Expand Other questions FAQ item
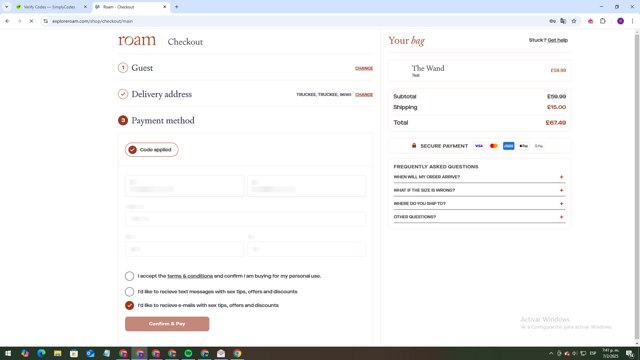 tap(479, 217)
